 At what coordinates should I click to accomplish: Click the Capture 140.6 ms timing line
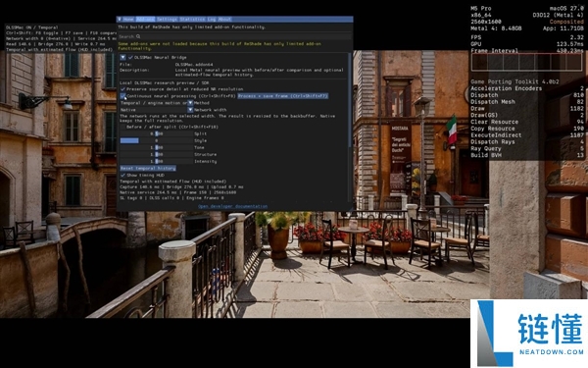pos(181,186)
